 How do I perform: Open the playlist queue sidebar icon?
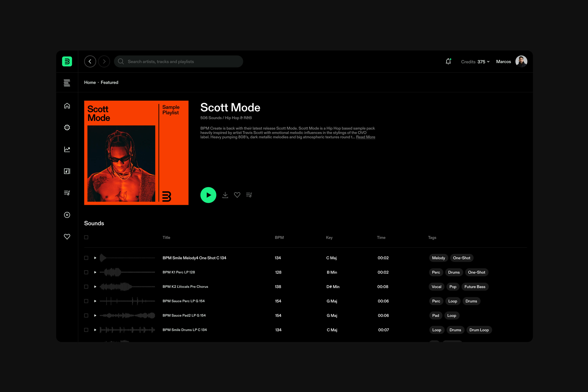[67, 193]
